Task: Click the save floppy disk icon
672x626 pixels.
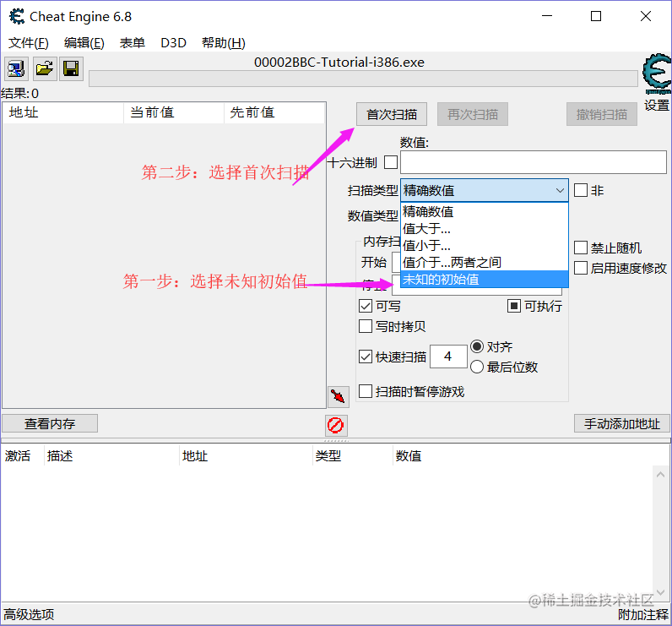Action: [x=71, y=68]
